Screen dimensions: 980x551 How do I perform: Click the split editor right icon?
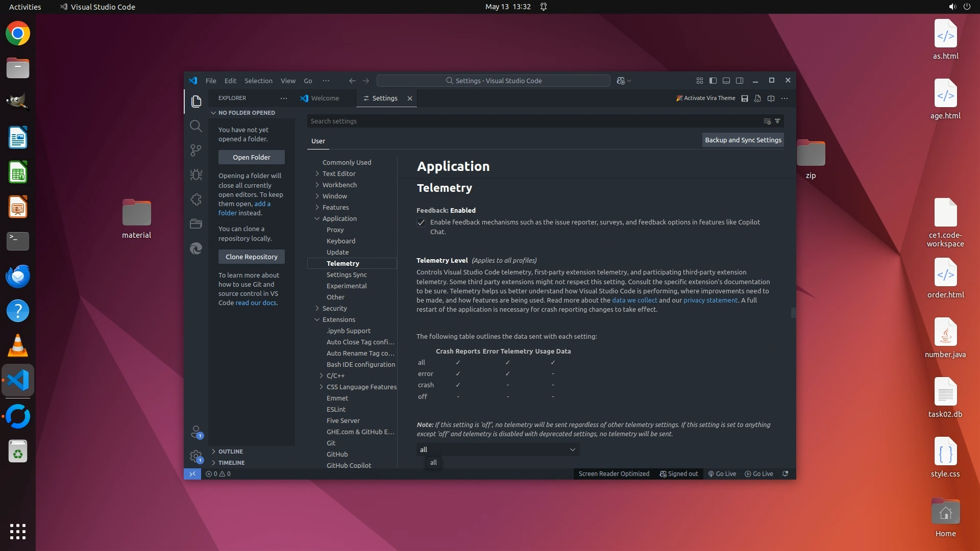click(x=771, y=98)
